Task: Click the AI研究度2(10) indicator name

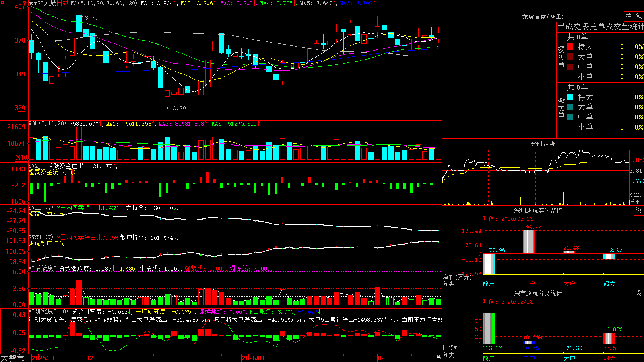Action: pos(48,311)
